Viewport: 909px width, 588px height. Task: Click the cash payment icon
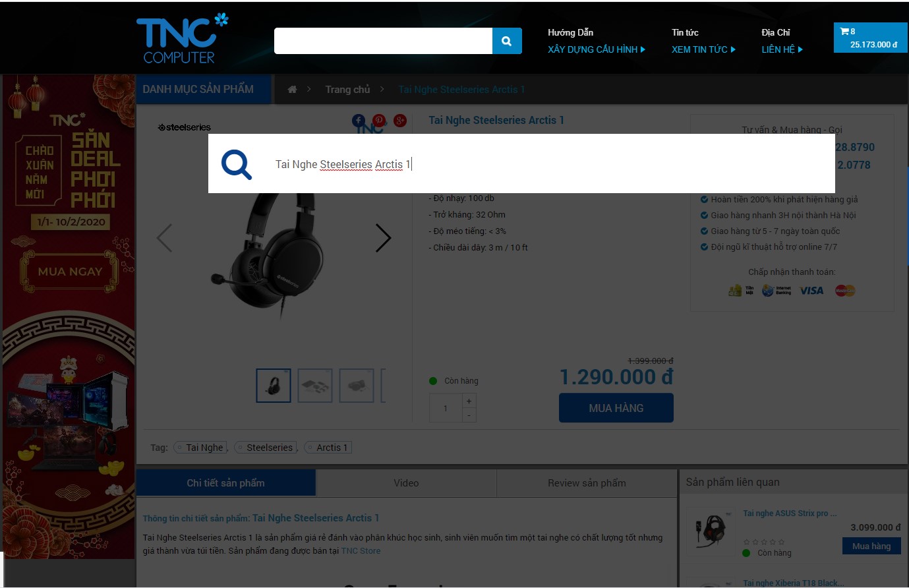pyautogui.click(x=741, y=291)
